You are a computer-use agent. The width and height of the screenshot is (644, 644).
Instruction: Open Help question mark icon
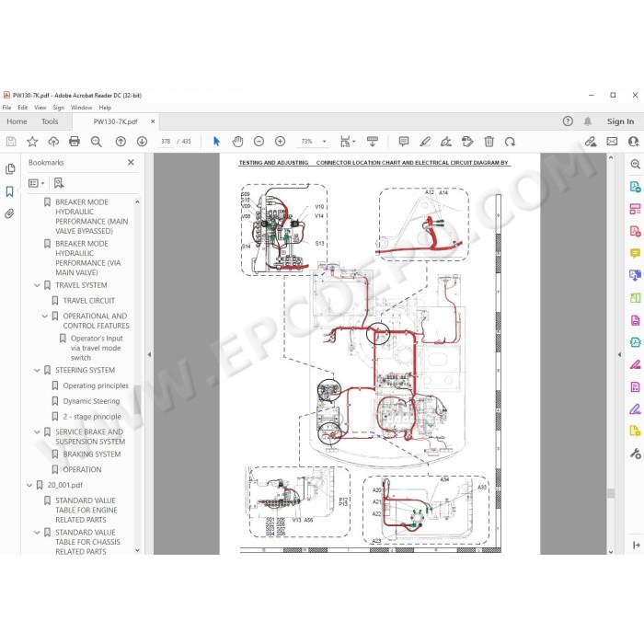pyautogui.click(x=568, y=121)
